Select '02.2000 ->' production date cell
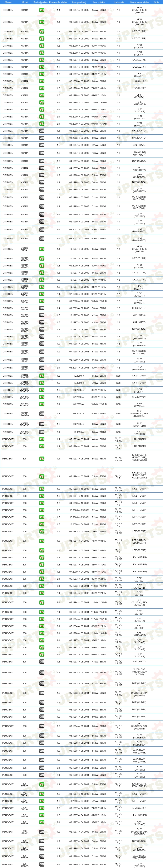163x868 pixels. pyautogui.click(x=79, y=397)
